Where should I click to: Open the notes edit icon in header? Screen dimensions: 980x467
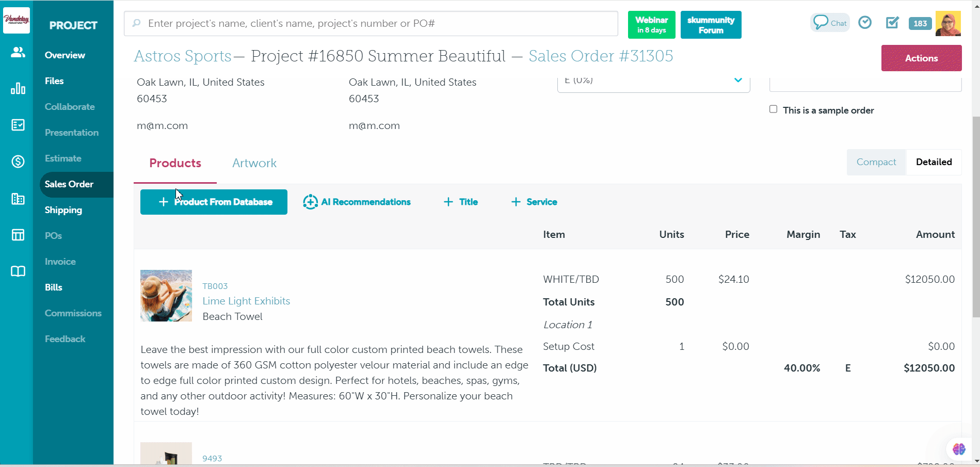(892, 23)
